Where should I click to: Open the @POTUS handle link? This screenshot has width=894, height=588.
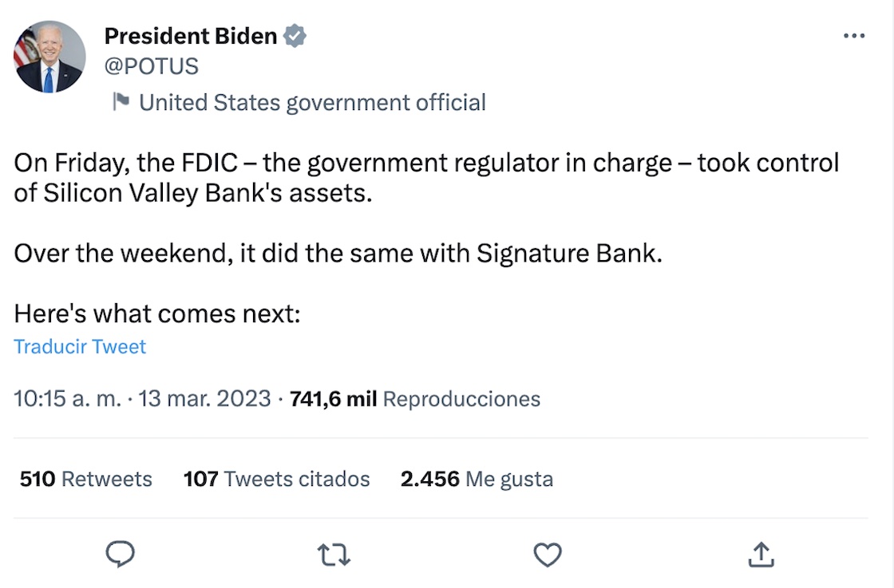[151, 65]
